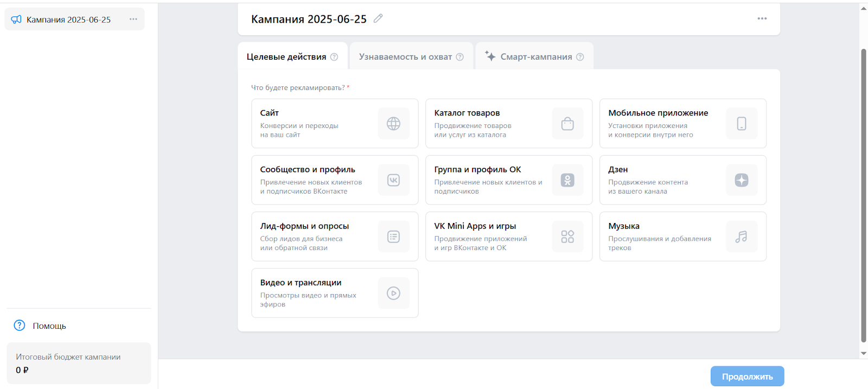This screenshot has height=389, width=868.
Task: Click the help question mark beside Смарт-кампания
Action: 580,57
